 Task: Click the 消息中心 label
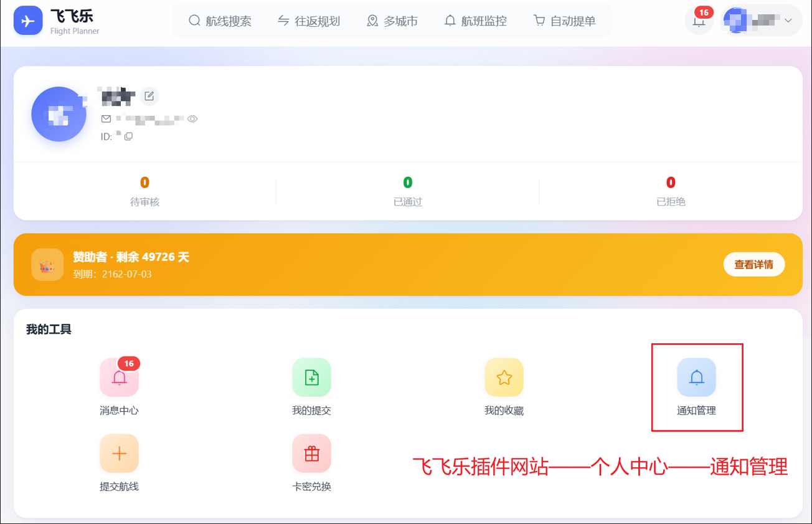point(119,411)
